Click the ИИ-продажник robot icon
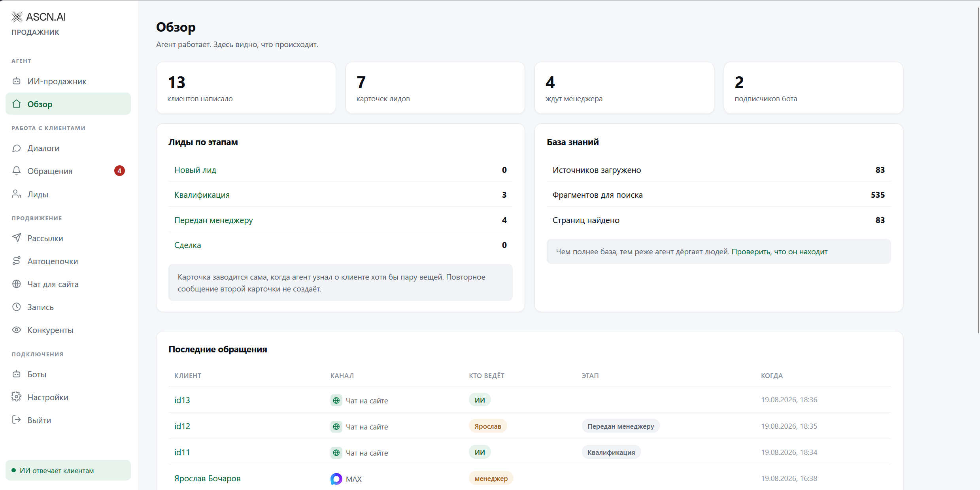This screenshot has height=490, width=980. pos(16,81)
